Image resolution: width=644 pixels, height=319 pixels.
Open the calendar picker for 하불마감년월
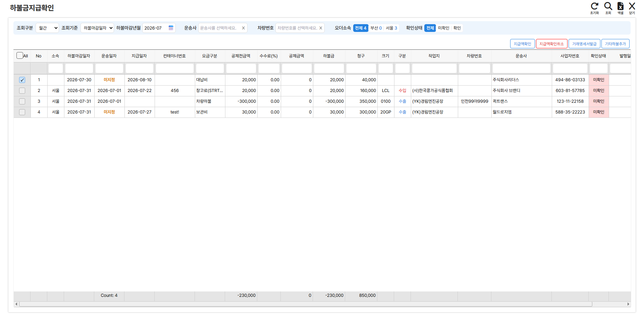click(171, 28)
